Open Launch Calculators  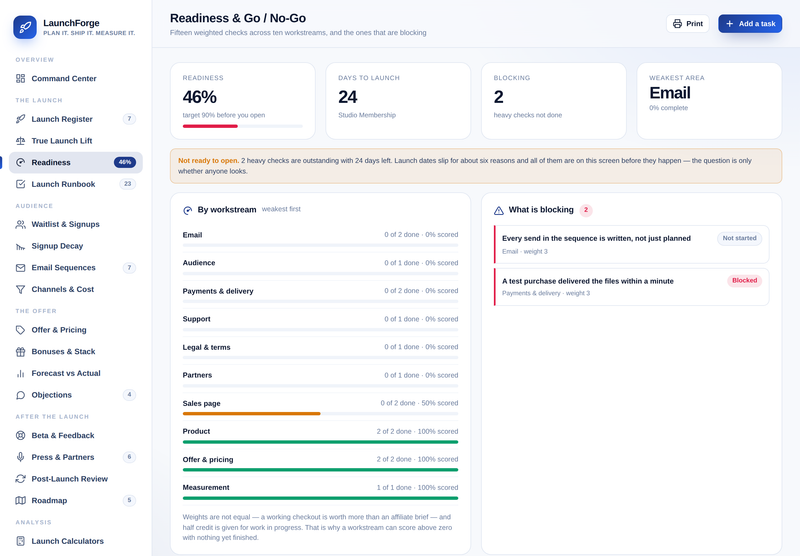76,541
